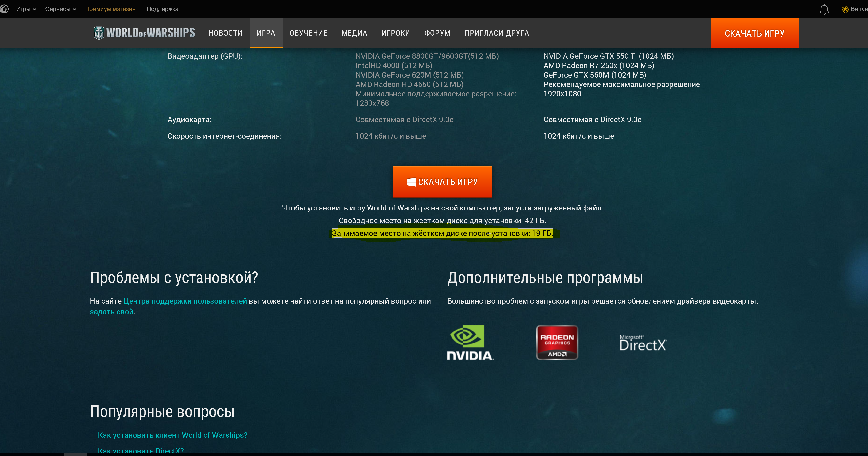Open Премиум магазин link

click(x=110, y=9)
